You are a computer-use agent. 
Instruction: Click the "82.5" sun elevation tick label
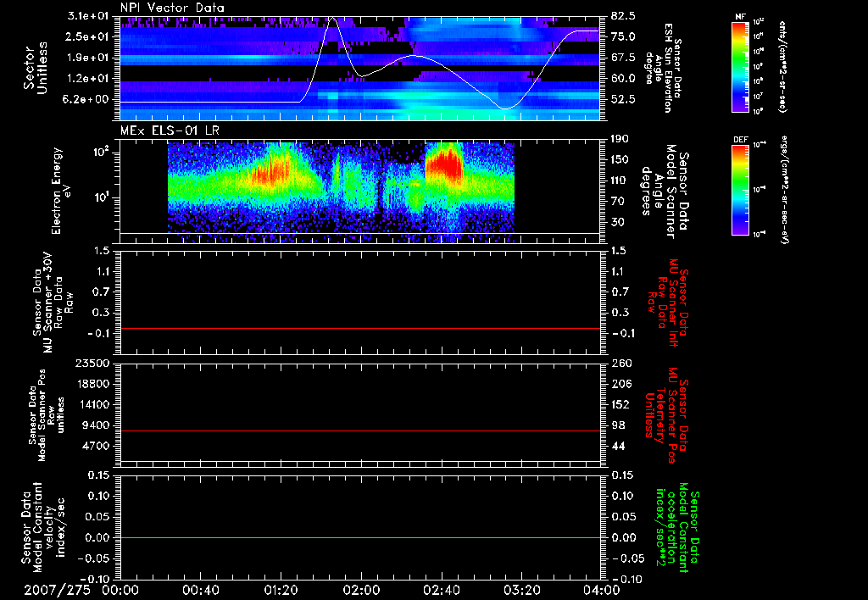point(623,16)
